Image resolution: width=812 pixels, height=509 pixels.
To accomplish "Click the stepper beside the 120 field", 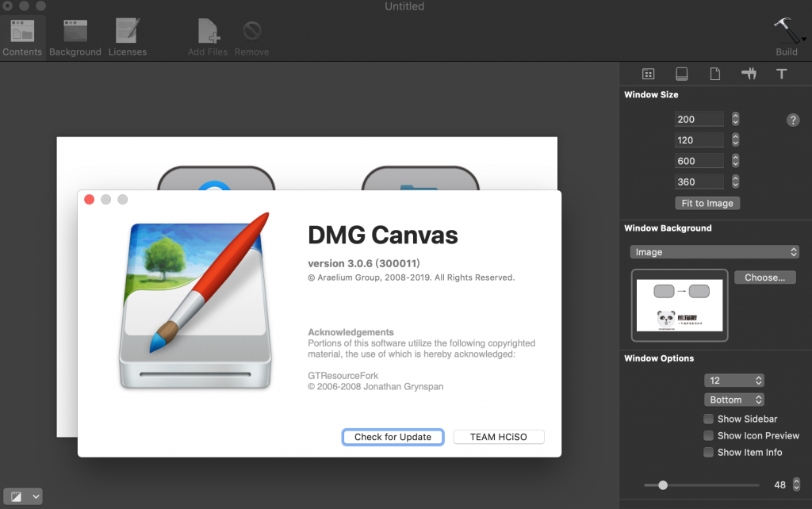I will tap(735, 140).
